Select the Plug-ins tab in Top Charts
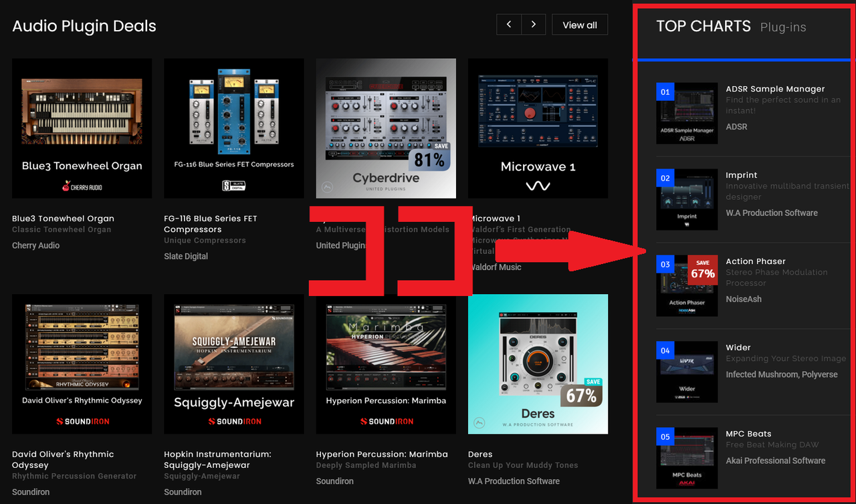This screenshot has width=856, height=504. coord(783,27)
